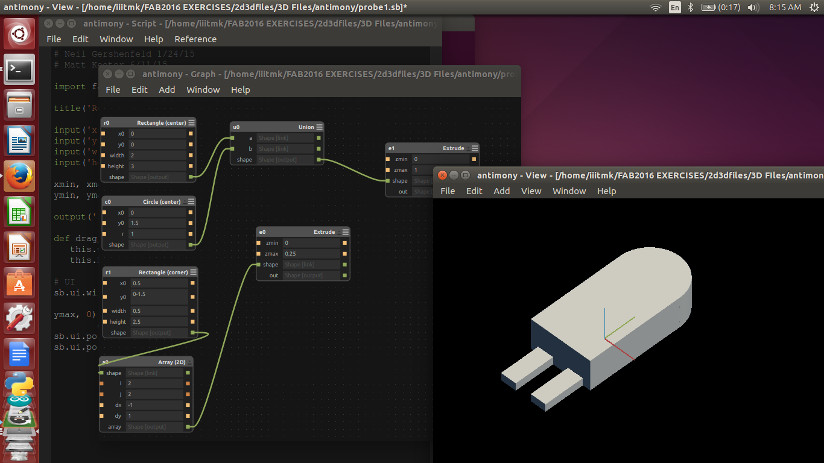Open Edit menu in the Graph window

139,90
